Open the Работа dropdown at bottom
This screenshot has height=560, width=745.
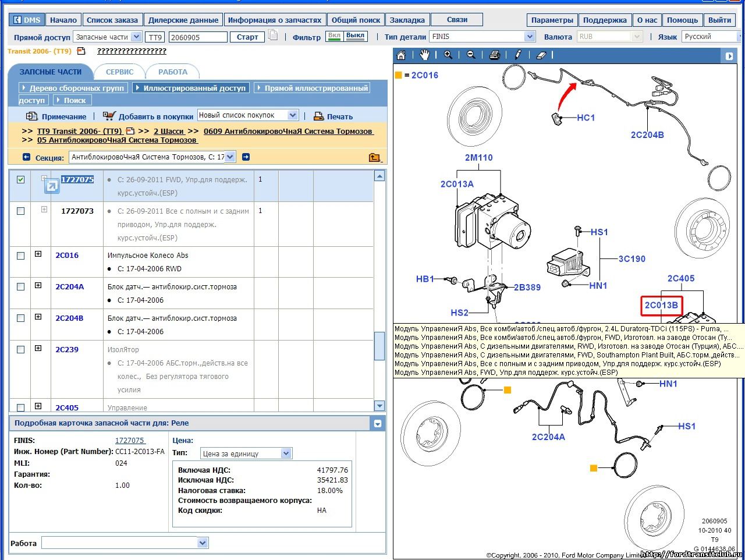(203, 543)
